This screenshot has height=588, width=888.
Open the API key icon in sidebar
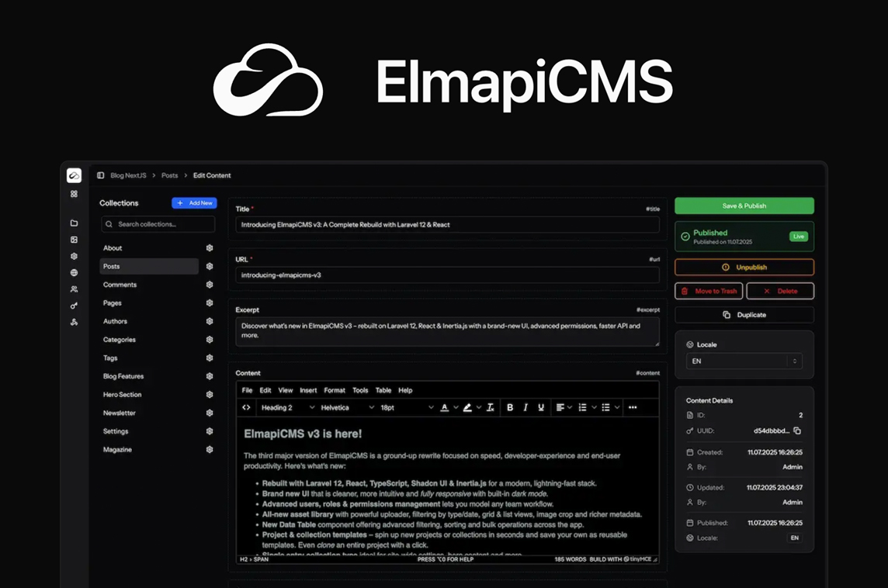click(x=75, y=306)
